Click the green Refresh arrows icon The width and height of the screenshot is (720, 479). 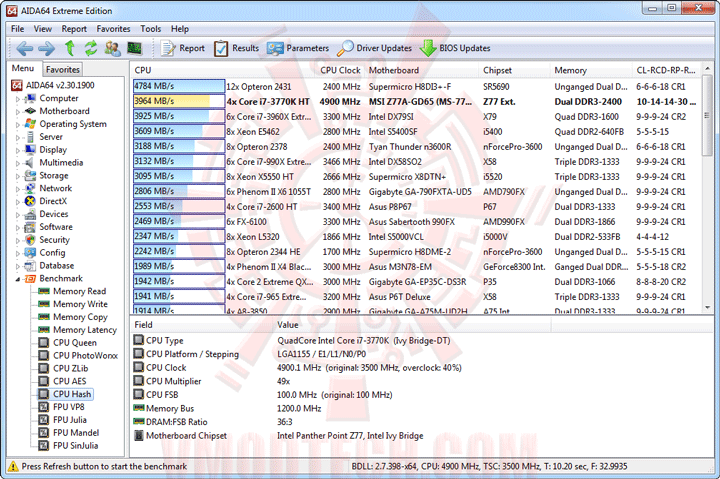[91, 48]
